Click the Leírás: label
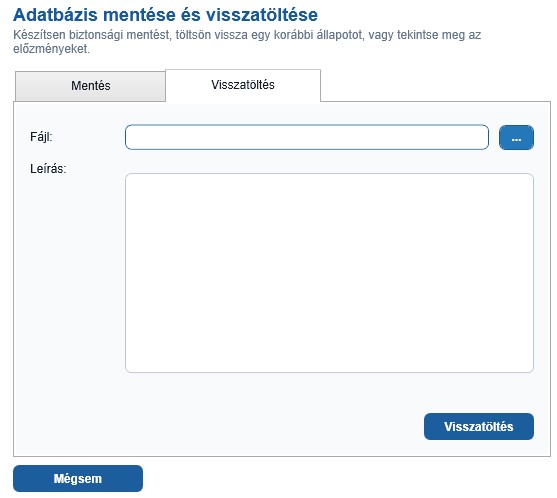557x498 pixels. pyautogui.click(x=48, y=169)
